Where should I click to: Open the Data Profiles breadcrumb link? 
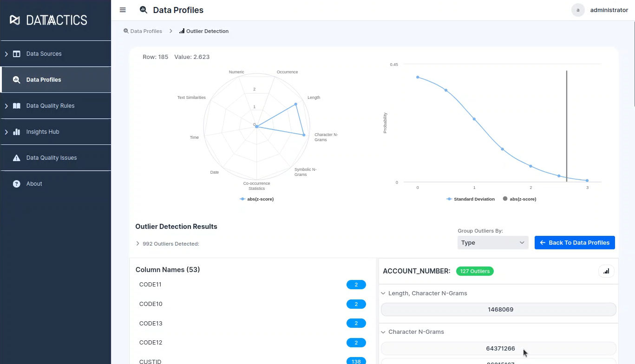point(146,31)
